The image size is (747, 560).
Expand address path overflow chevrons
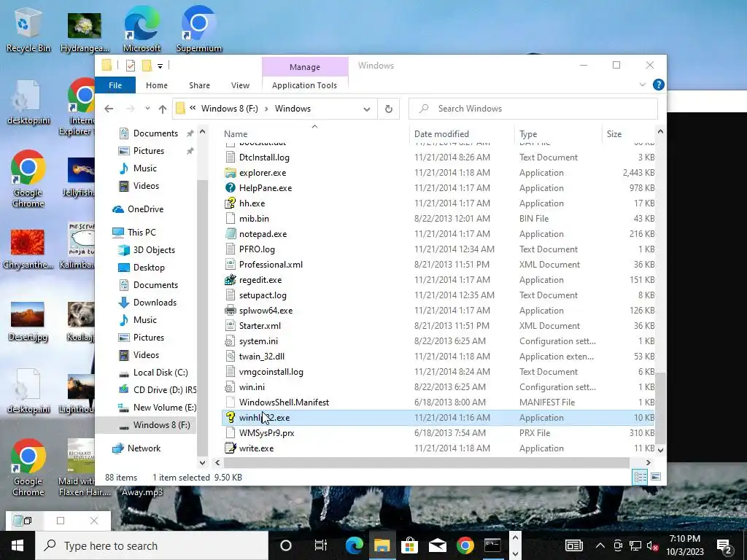tap(193, 108)
